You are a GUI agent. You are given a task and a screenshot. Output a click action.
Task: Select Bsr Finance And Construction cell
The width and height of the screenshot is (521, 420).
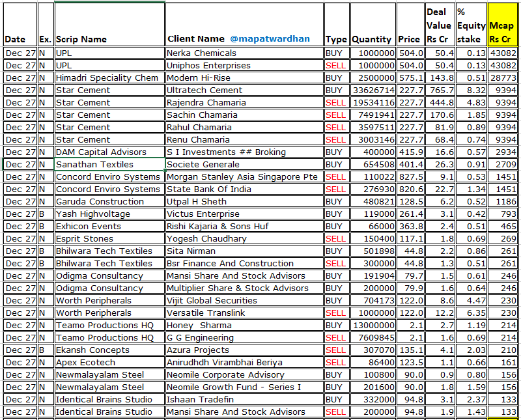point(245,263)
